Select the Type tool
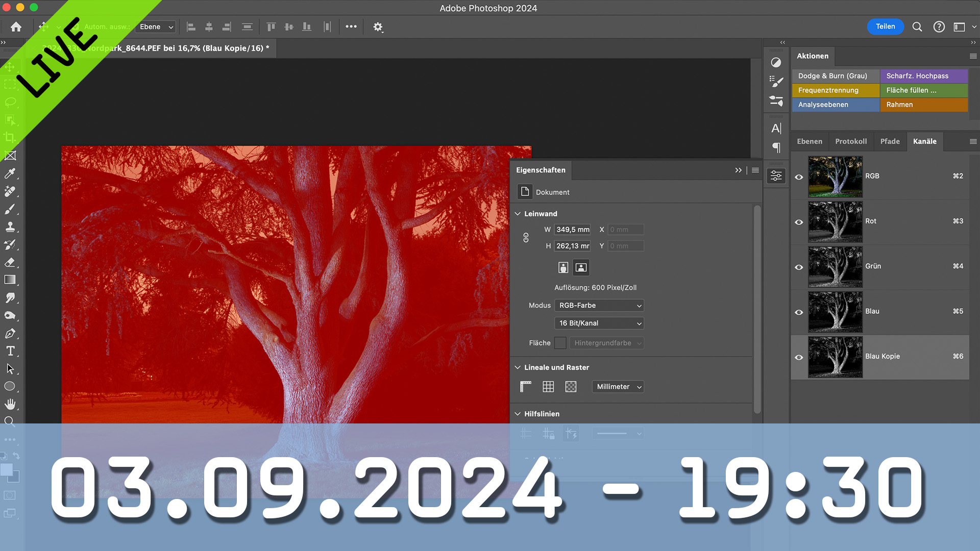Screen dimensions: 980x551 point(10,351)
